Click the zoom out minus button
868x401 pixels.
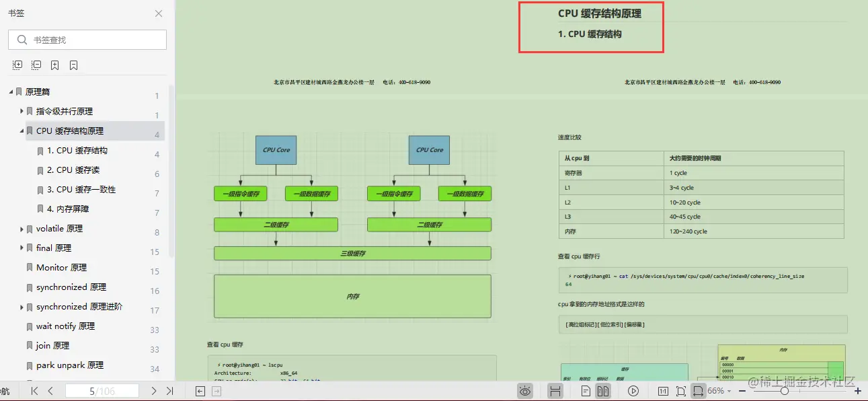click(742, 391)
